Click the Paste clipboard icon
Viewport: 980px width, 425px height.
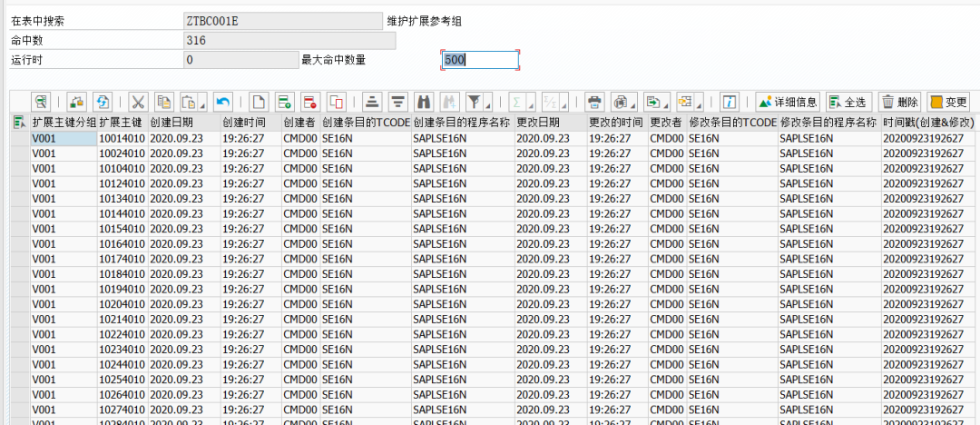(189, 102)
